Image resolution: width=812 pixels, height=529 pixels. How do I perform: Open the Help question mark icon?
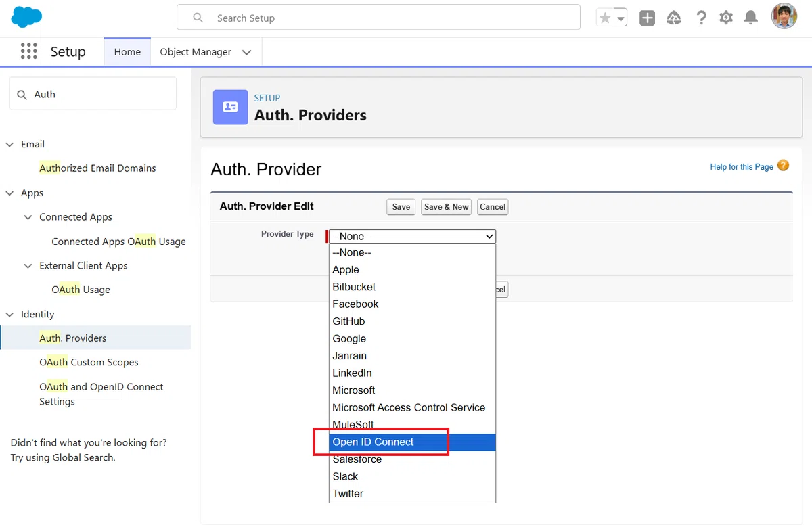[701, 18]
